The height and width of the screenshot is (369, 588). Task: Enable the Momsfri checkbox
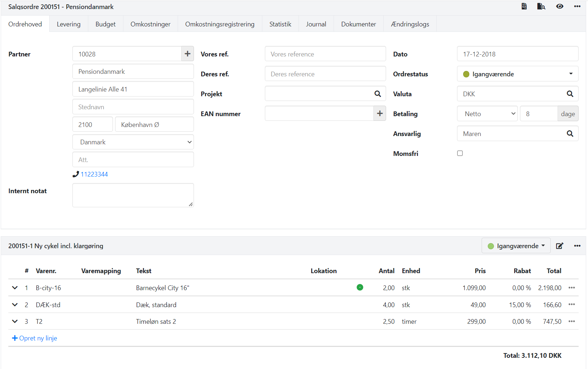pyautogui.click(x=460, y=153)
